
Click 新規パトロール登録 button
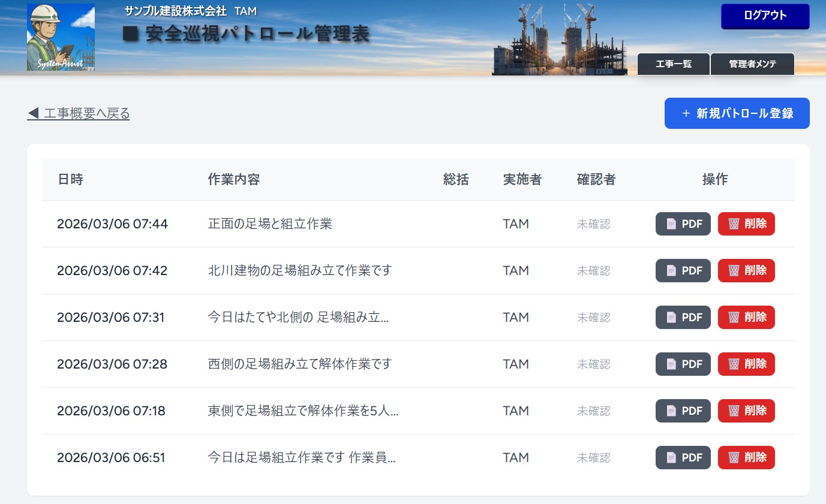737,113
